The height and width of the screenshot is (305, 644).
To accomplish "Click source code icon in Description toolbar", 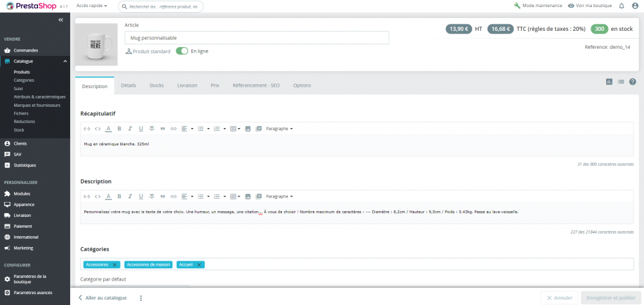I will click(x=98, y=196).
